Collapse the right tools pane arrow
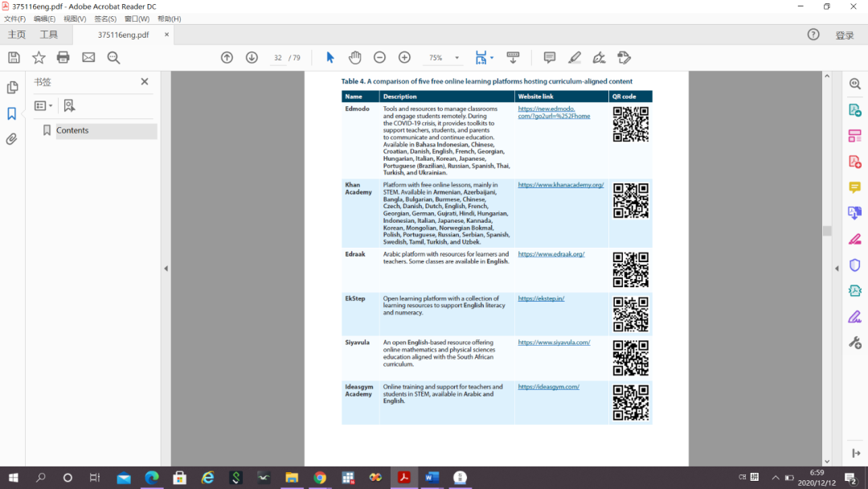The height and width of the screenshot is (489, 868). (x=837, y=268)
